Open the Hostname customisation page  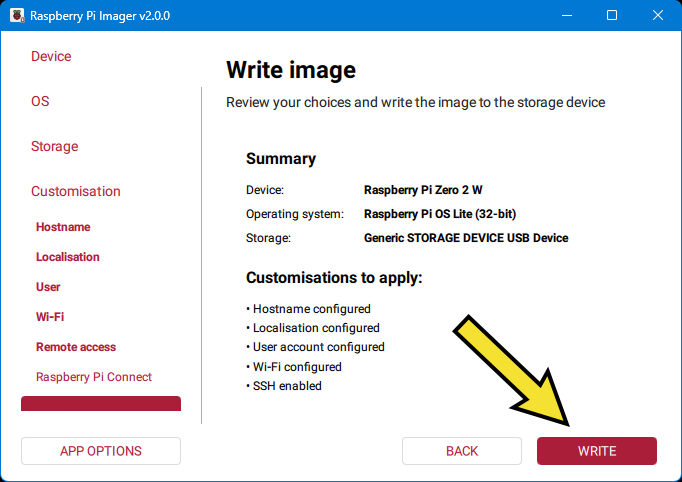[63, 227]
